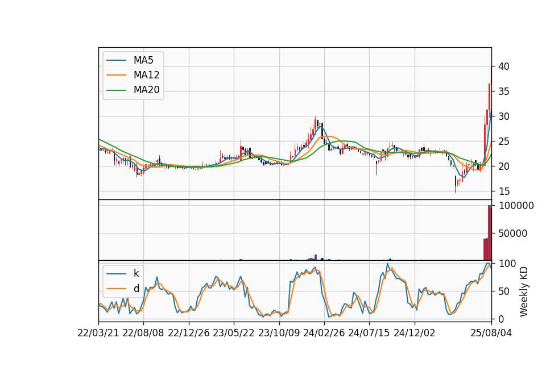This screenshot has width=546, height=392.
Task: Click the price axis label 20
Action: (x=504, y=166)
